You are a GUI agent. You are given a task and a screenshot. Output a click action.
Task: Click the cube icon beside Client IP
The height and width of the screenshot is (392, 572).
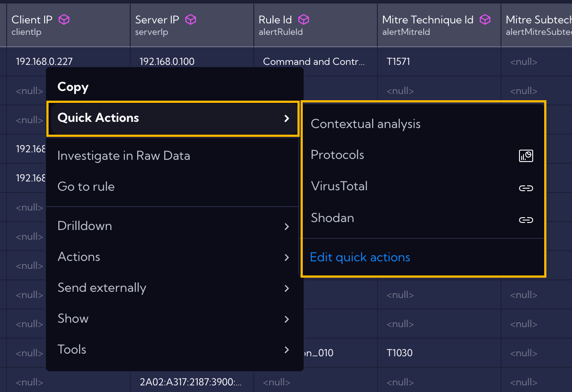pyautogui.click(x=64, y=19)
